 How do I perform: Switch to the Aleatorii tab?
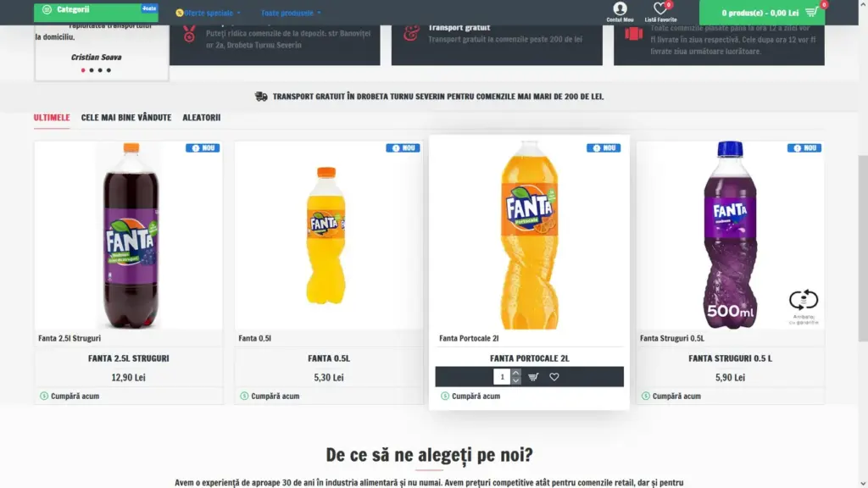tap(202, 117)
